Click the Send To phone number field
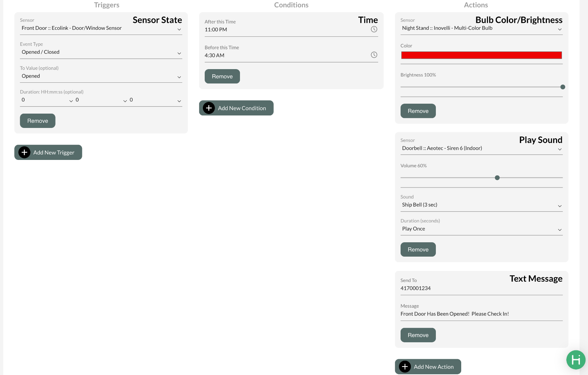 [x=481, y=289]
